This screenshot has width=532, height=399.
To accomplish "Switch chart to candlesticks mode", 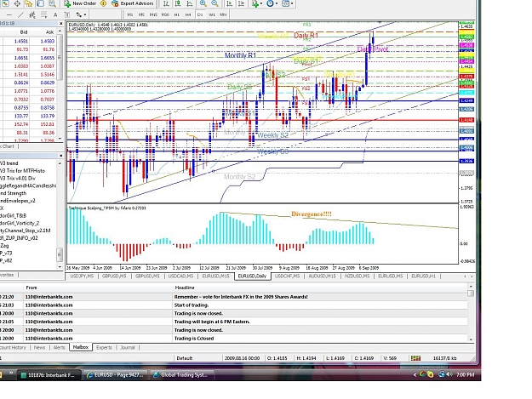I will (x=178, y=3).
